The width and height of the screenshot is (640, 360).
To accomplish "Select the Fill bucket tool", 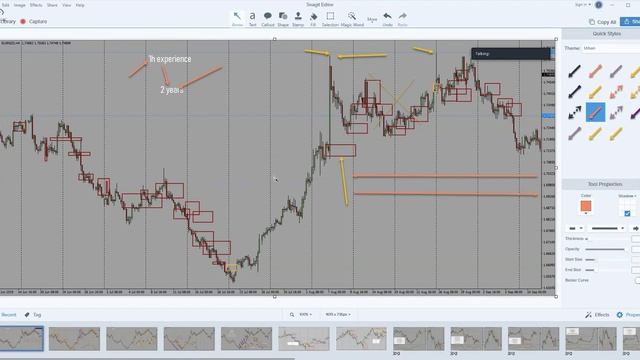I will pos(313,19).
